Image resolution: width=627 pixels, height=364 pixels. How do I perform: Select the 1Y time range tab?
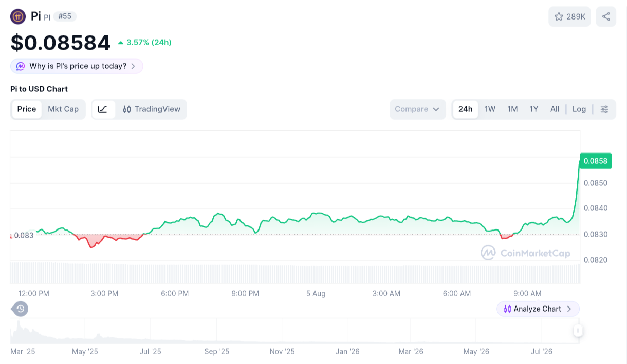[534, 109]
